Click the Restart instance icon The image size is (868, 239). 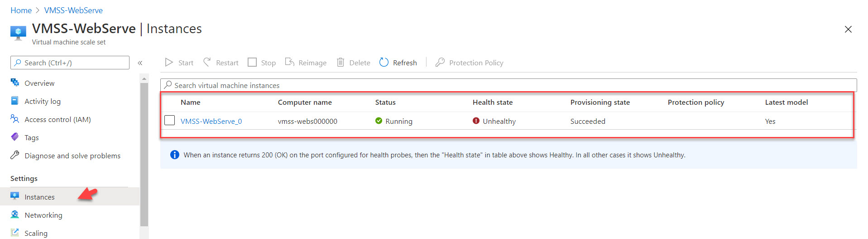[207, 62]
